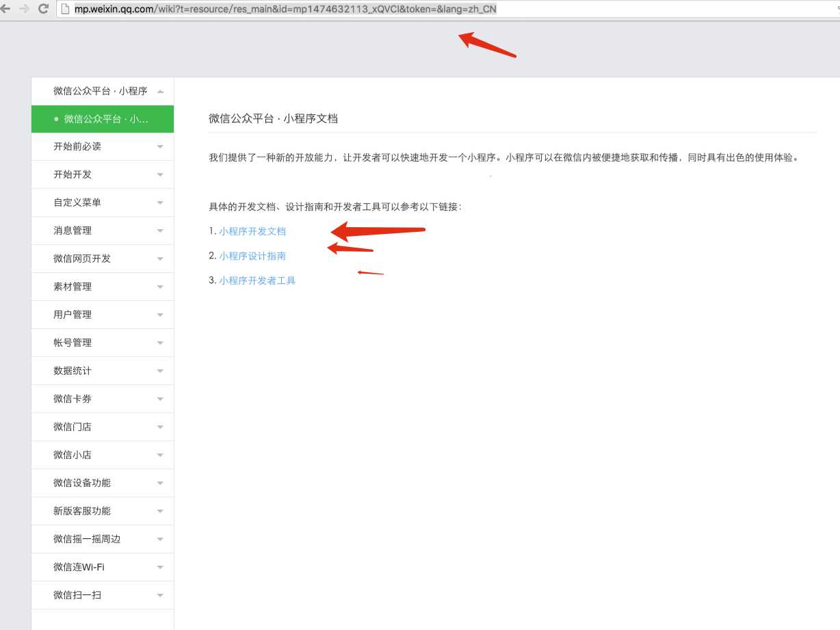Click the paragraph starting 我们提供了一种新的开放能力

[x=503, y=157]
